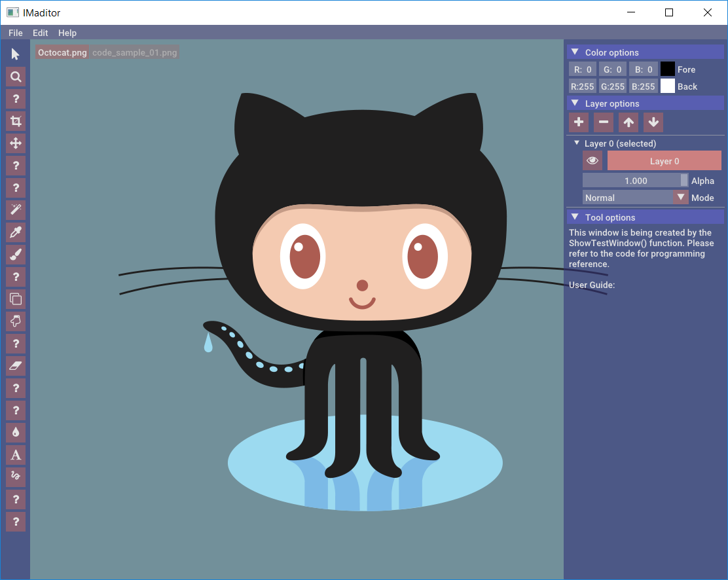This screenshot has width=728, height=580.
Task: Open the File menu
Action: 15,33
